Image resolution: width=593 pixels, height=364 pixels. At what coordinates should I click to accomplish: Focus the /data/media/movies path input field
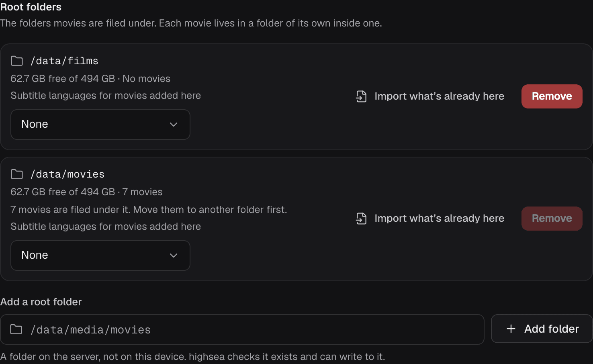[x=242, y=329]
